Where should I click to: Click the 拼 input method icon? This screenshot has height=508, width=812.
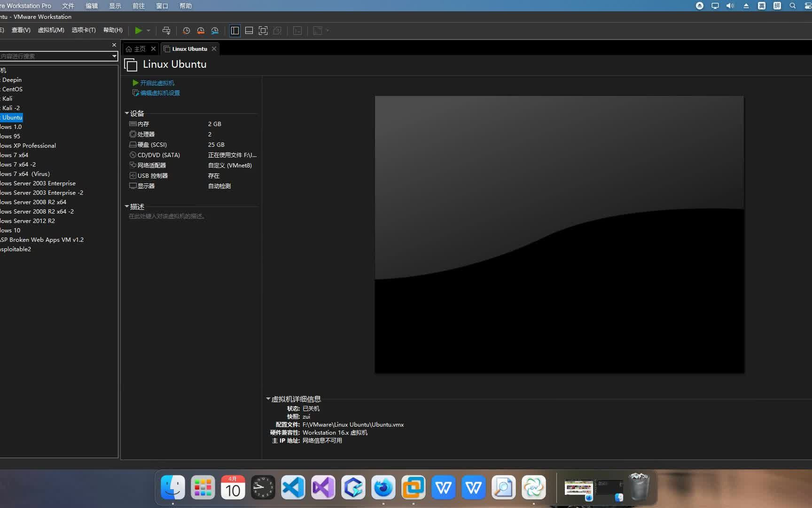pyautogui.click(x=777, y=6)
